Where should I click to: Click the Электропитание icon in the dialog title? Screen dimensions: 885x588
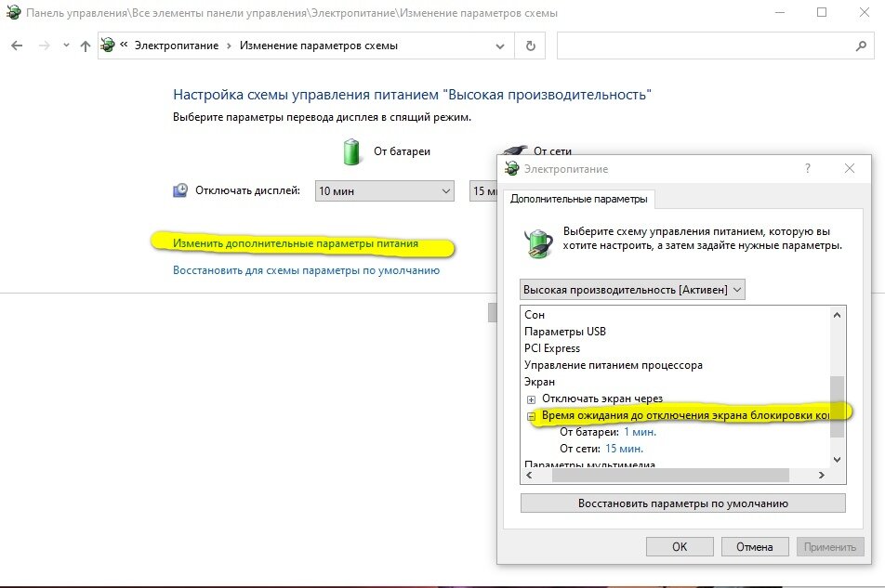pos(512,168)
